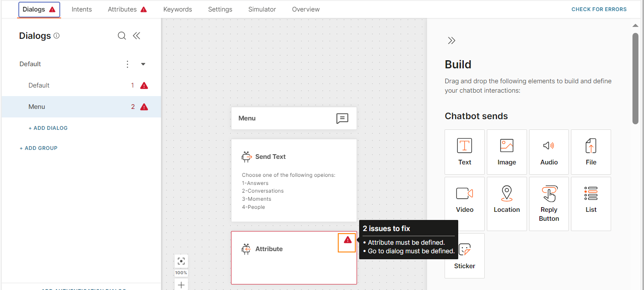
Task: Select the Location element icon
Action: coord(506,193)
